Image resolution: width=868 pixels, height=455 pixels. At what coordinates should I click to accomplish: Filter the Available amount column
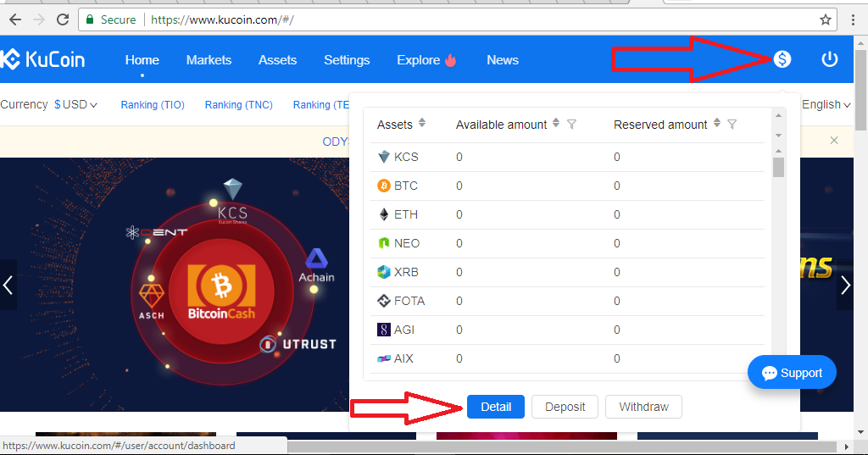pyautogui.click(x=572, y=125)
